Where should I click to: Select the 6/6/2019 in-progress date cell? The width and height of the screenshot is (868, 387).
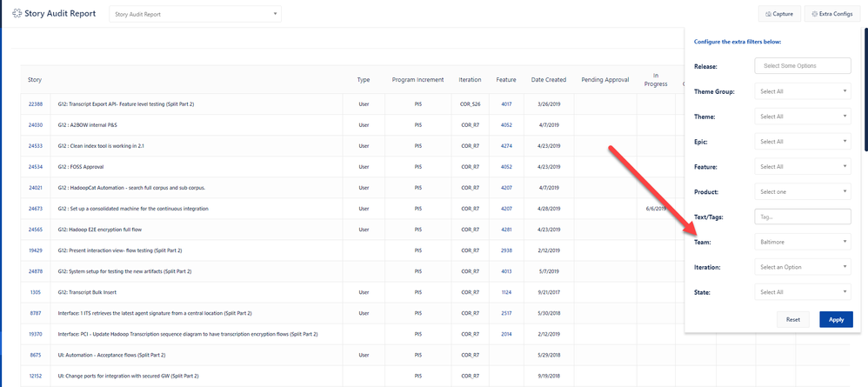656,209
